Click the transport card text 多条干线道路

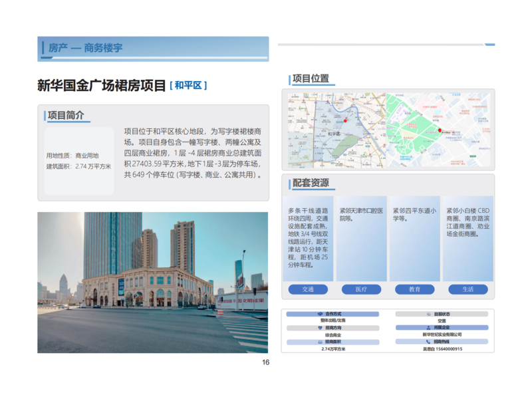click(x=308, y=237)
